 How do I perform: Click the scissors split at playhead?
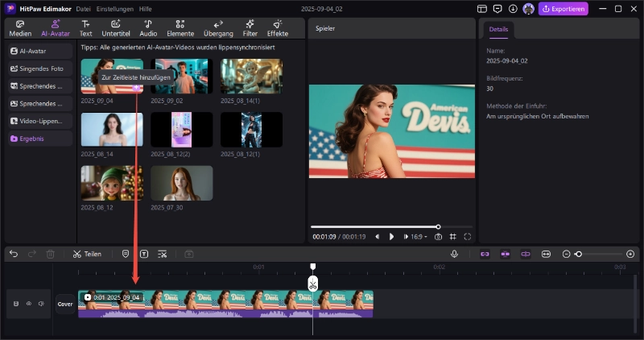[312, 284]
